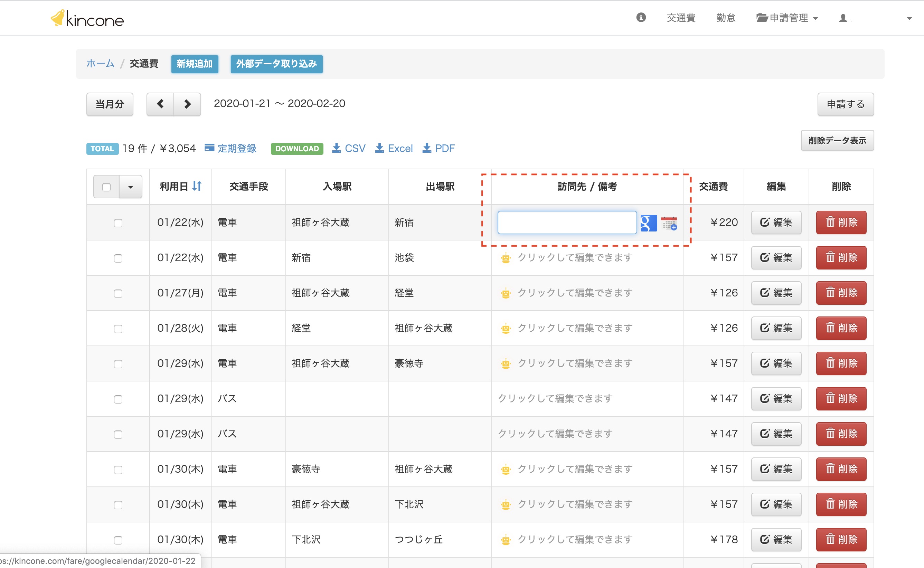Delete the ¥220 新宿 entry
The image size is (924, 568).
click(x=841, y=223)
